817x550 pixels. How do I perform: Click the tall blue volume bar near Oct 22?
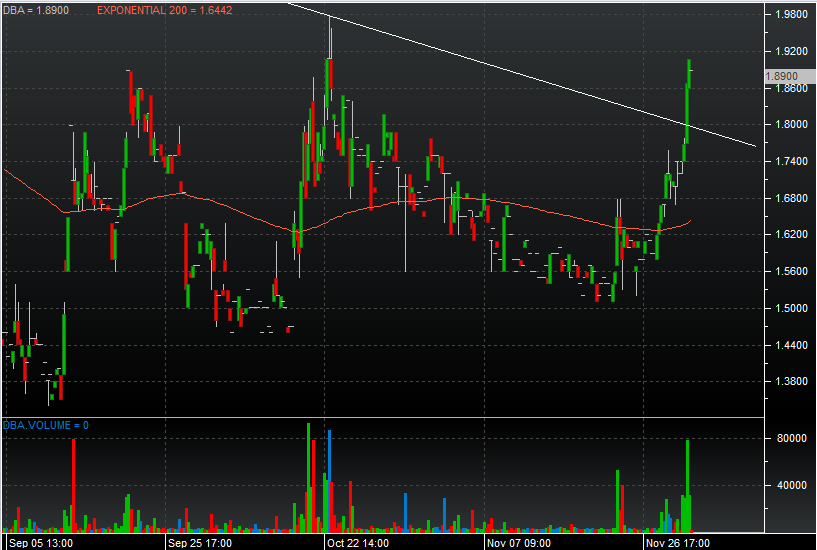(329, 481)
